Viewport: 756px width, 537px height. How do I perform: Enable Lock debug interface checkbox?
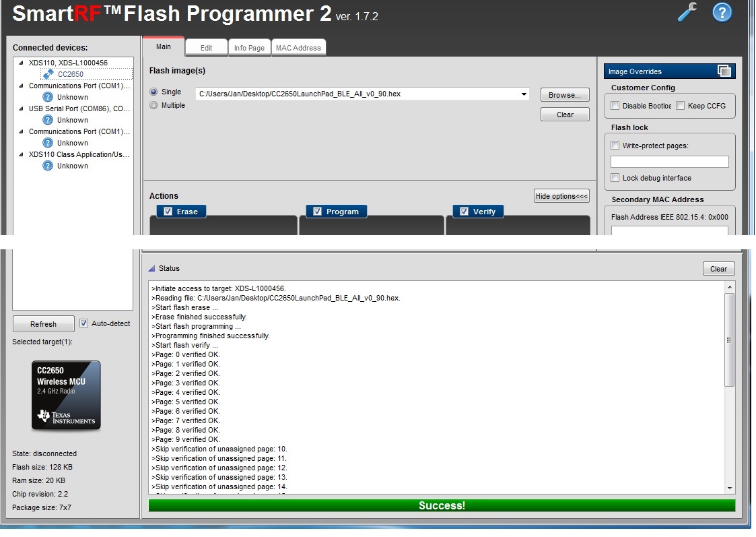[x=615, y=178]
